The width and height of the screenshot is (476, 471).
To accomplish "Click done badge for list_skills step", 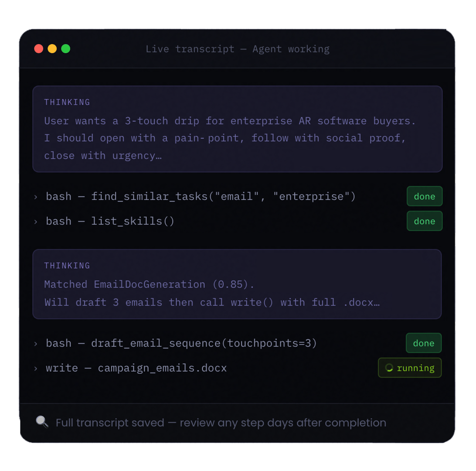I will (x=424, y=221).
